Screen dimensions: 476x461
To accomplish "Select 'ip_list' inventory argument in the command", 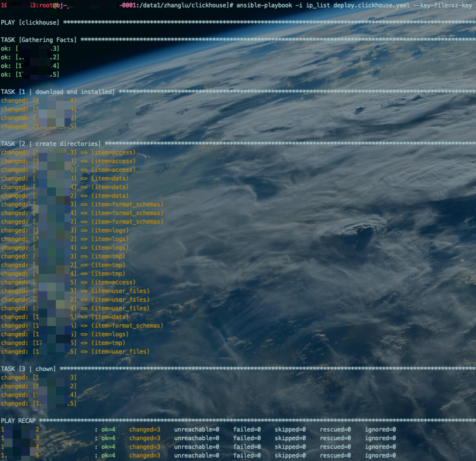I will (318, 5).
